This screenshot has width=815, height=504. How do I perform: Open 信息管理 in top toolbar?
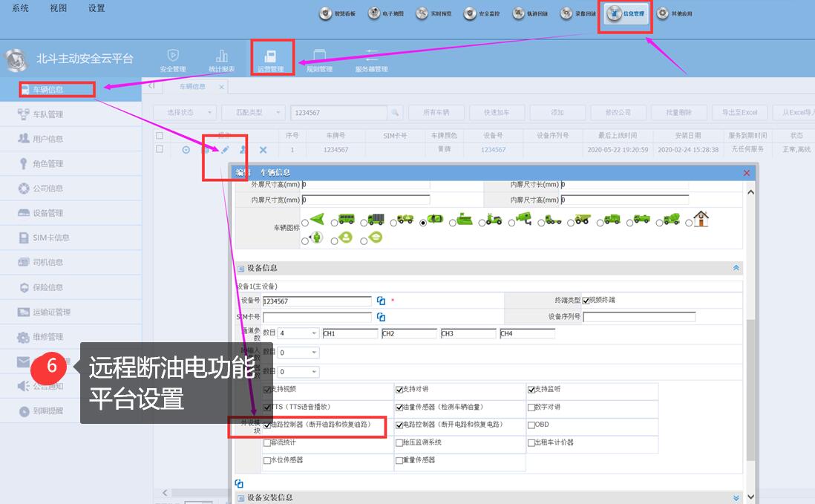627,13
